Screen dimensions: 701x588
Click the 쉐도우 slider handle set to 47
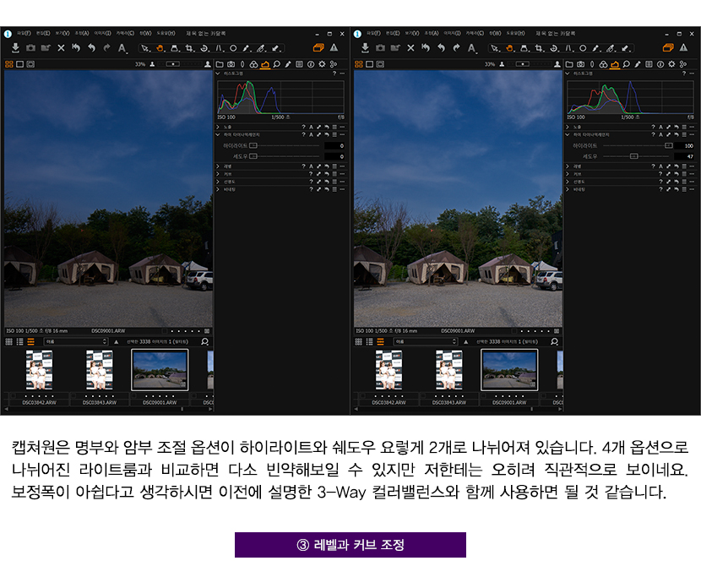[x=633, y=156]
